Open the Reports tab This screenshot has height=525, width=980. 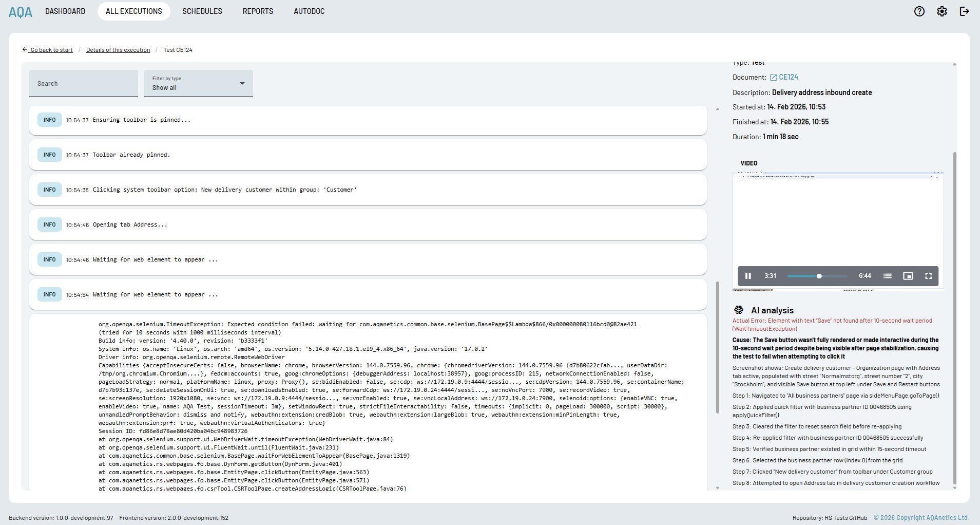point(258,11)
